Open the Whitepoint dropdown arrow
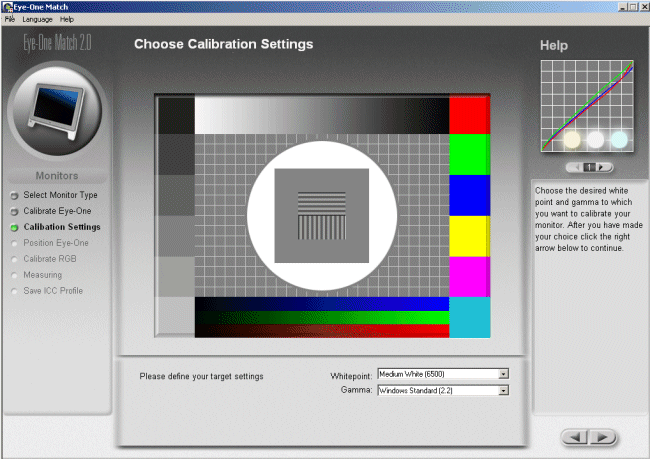The image size is (650, 459). point(503,374)
